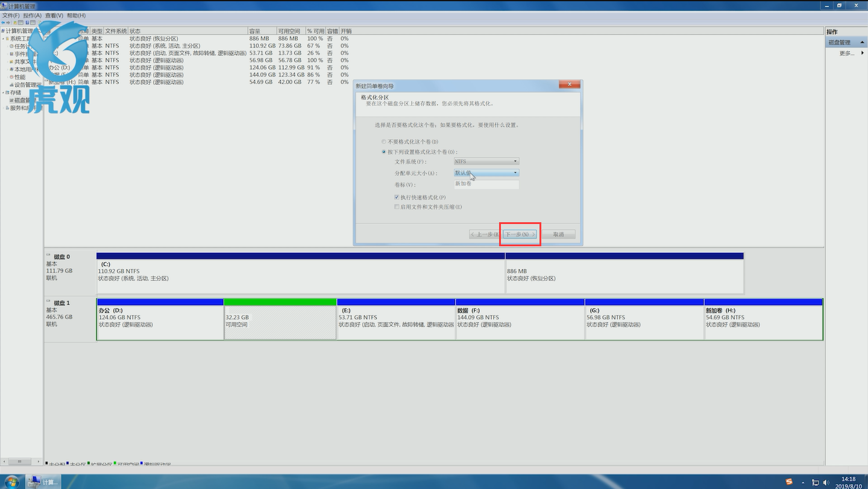Sort by the 可用空间 column header
The image size is (868, 489).
click(x=291, y=31)
